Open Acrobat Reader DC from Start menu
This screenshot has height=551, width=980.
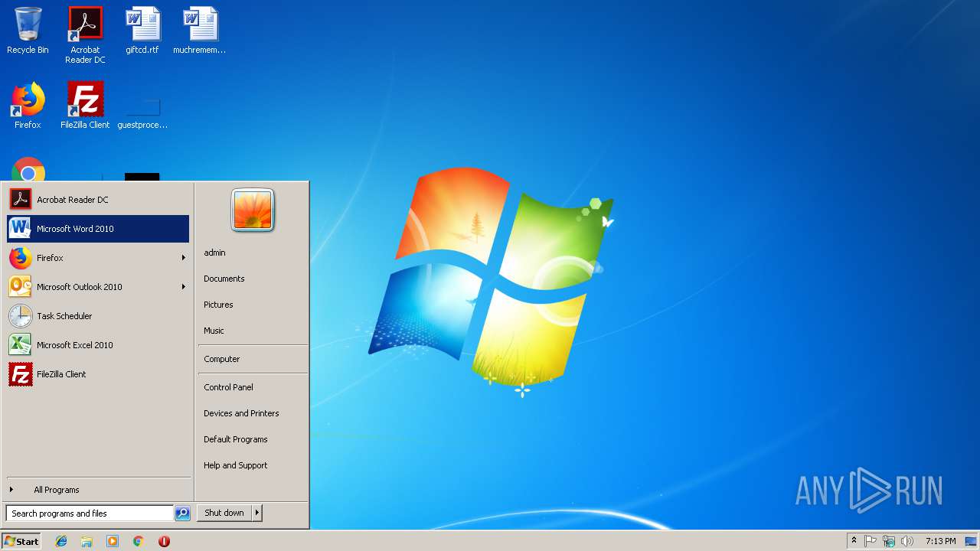[x=98, y=200]
